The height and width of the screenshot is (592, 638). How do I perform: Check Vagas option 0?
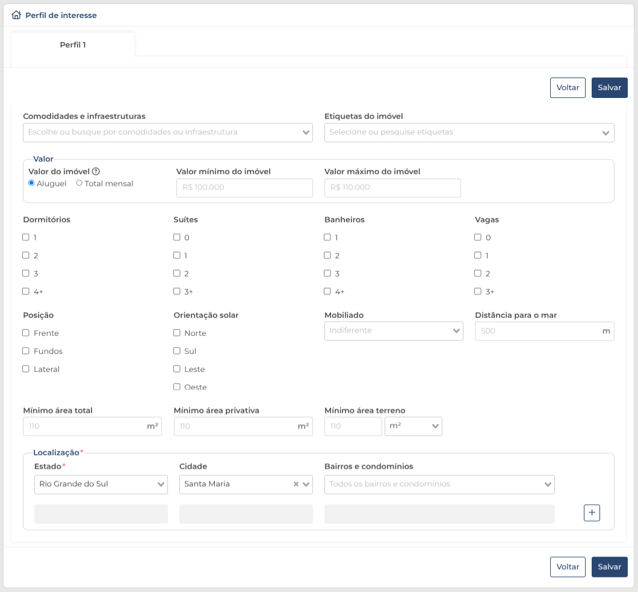(478, 237)
